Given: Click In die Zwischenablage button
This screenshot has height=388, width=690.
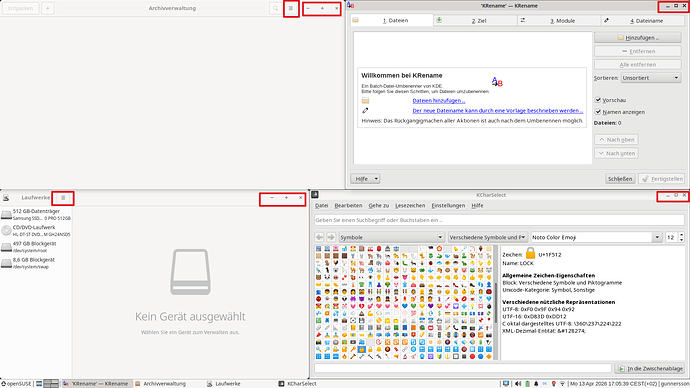Looking at the screenshot, I should 650,368.
